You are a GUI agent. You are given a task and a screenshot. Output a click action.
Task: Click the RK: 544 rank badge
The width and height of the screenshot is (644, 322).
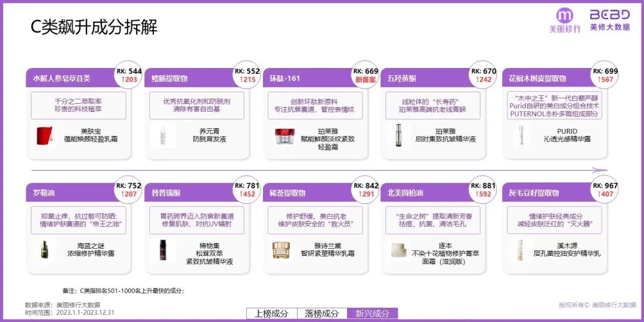tap(129, 75)
